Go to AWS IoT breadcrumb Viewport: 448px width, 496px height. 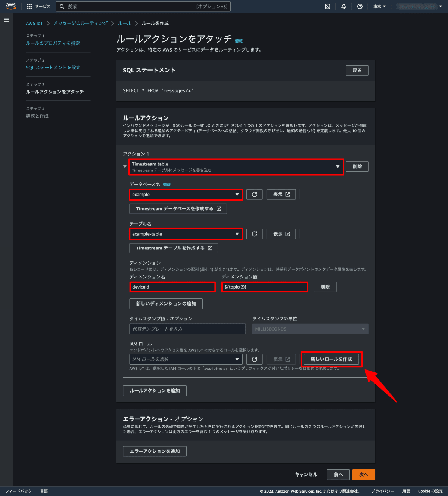(34, 23)
